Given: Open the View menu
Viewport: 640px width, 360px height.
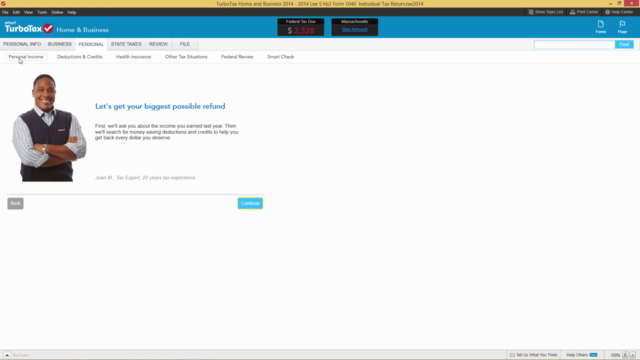Looking at the screenshot, I should (28, 12).
